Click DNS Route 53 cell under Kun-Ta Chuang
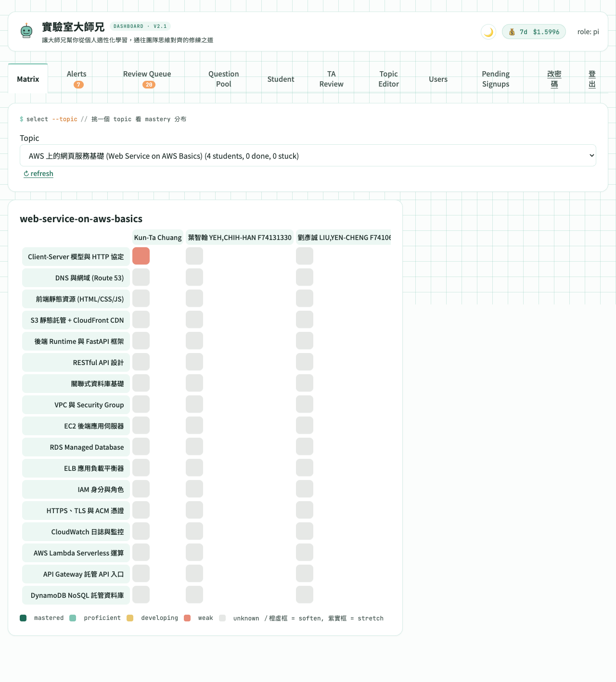 click(x=141, y=277)
